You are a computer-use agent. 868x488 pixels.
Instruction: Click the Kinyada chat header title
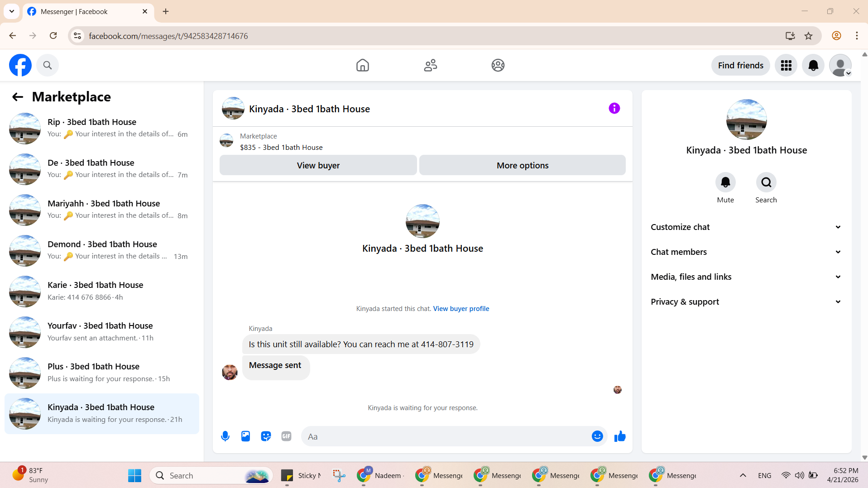tap(310, 109)
